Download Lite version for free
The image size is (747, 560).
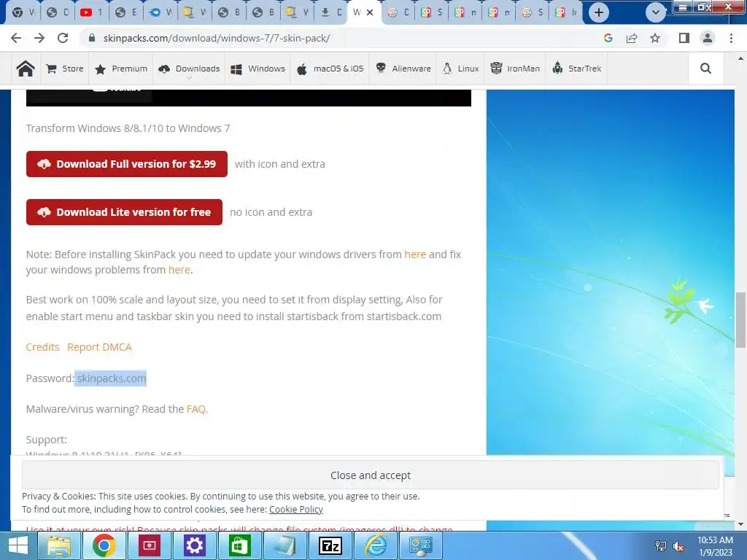click(124, 212)
